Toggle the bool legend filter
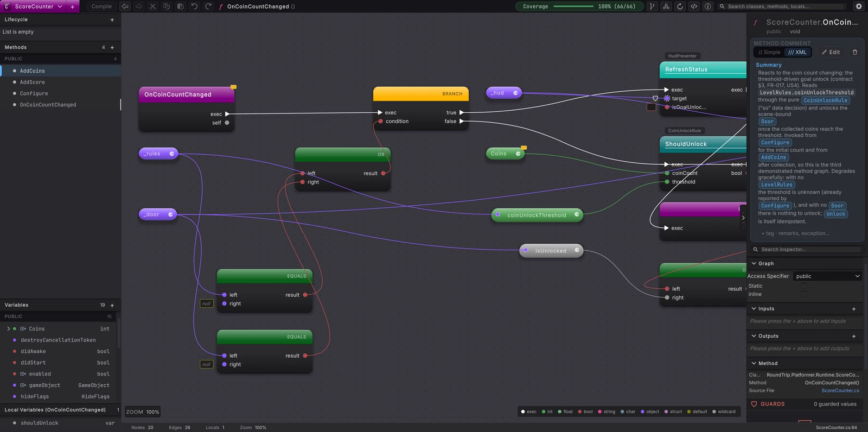The height and width of the screenshot is (432, 868). (585, 411)
